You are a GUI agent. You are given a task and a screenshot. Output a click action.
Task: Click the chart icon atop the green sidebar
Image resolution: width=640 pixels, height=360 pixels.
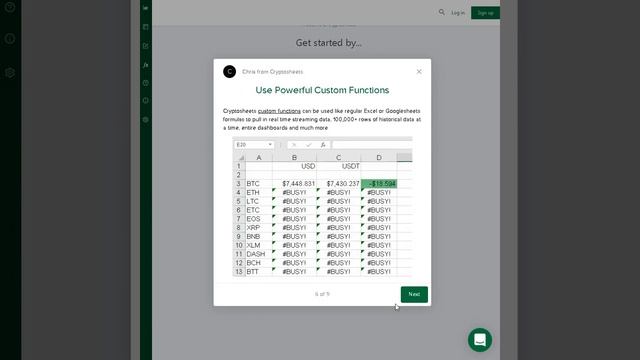coord(146,8)
